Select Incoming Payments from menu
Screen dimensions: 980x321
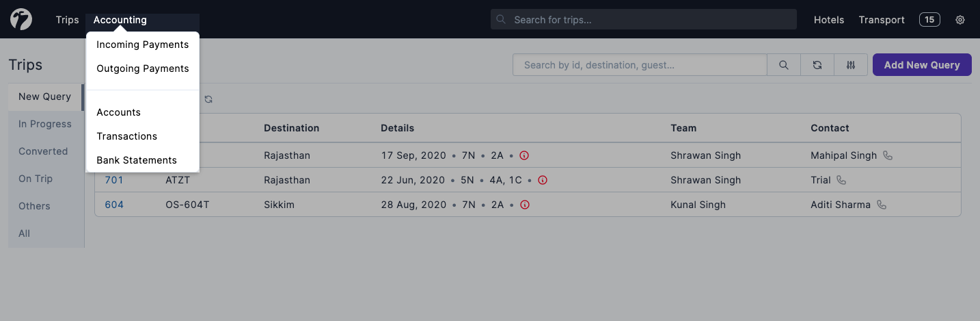tap(142, 44)
